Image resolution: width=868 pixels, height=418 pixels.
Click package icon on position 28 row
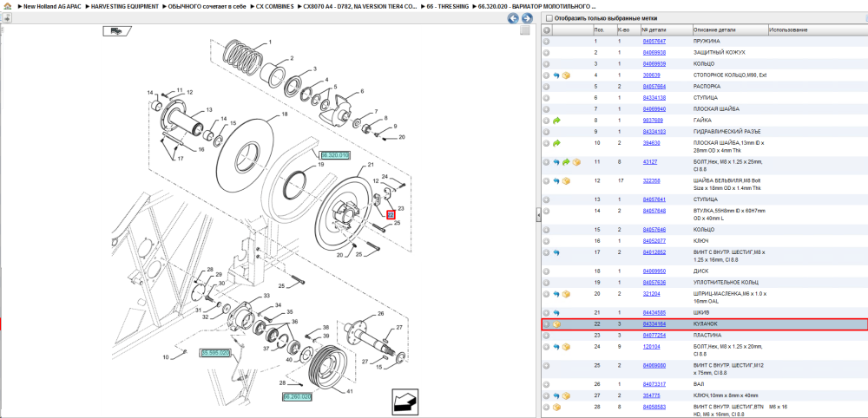[x=557, y=408]
